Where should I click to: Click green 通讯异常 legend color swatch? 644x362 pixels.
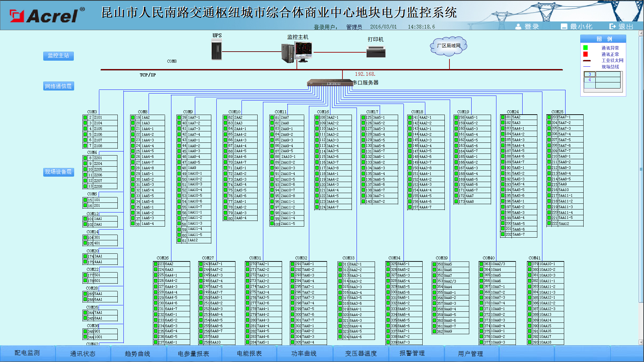click(x=586, y=48)
